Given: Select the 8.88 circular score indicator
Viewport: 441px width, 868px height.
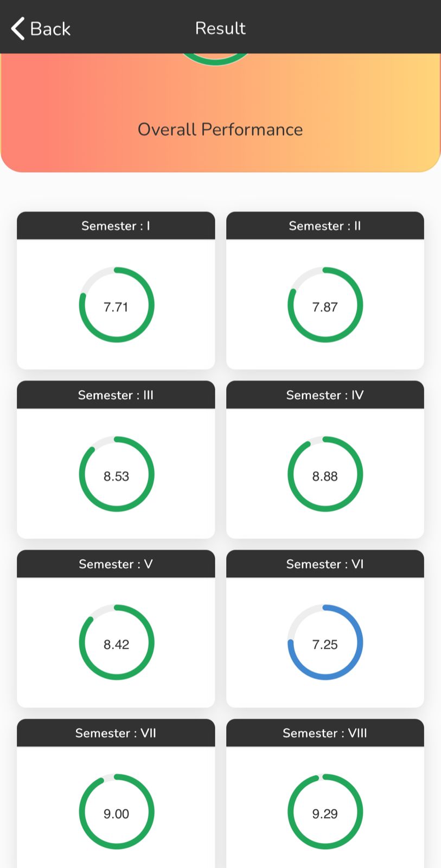Looking at the screenshot, I should click(x=325, y=474).
